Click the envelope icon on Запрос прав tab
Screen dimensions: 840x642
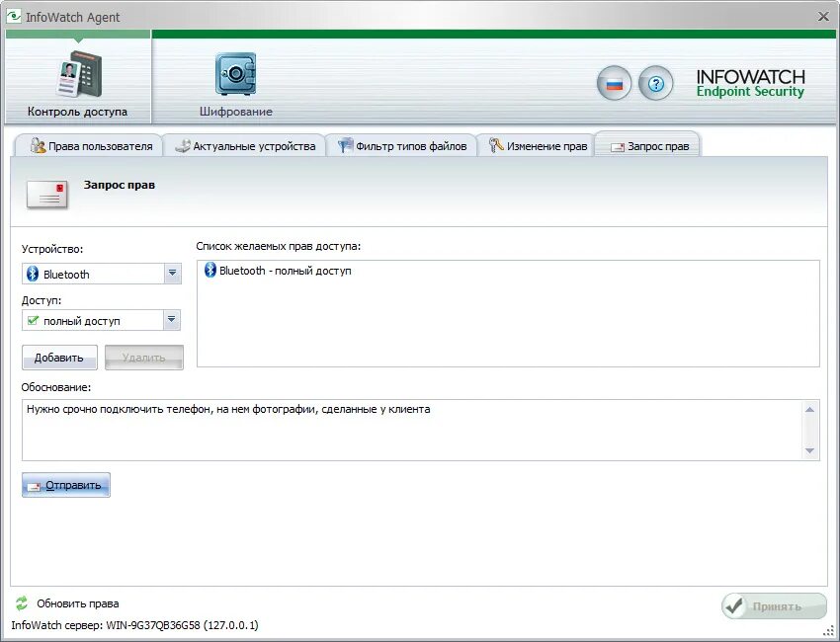click(x=618, y=147)
